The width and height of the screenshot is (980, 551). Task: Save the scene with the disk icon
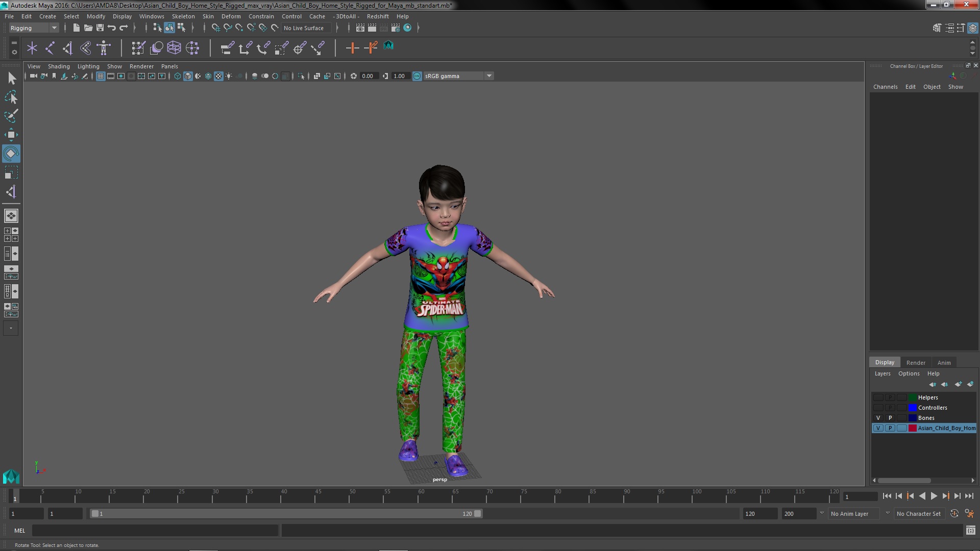point(100,28)
